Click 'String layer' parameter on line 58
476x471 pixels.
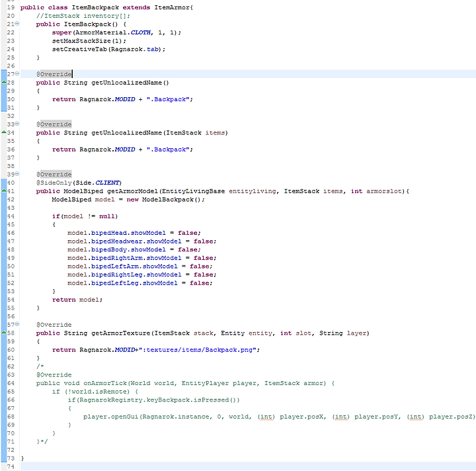click(x=342, y=333)
